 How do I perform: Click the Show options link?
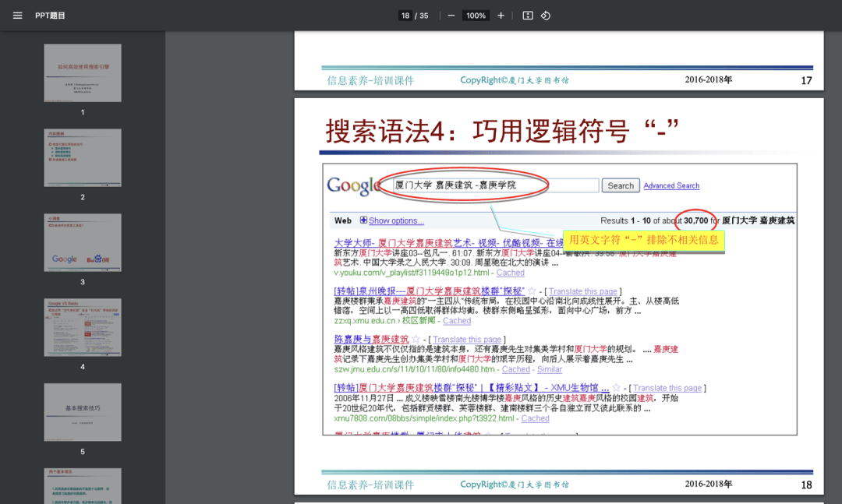pos(396,220)
